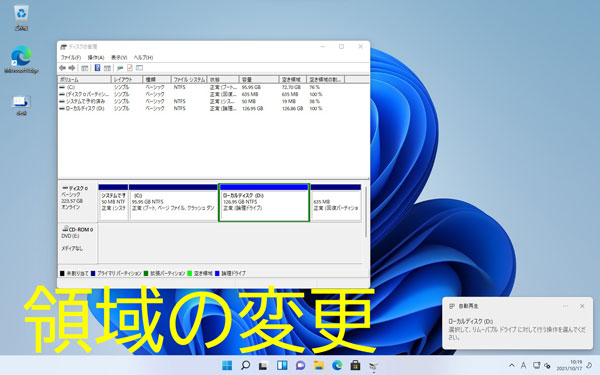
Task: Click the Forward arrow in Disk Management toolbar
Action: [x=72, y=68]
